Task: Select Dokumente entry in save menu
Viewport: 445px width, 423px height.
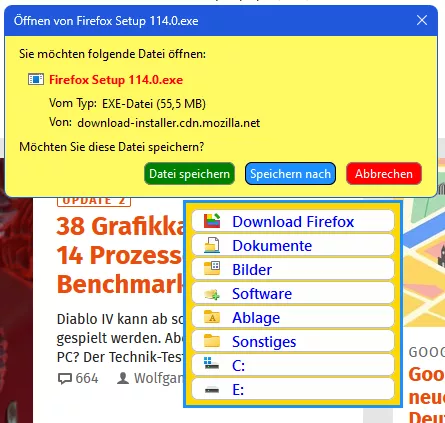Action: (x=293, y=245)
